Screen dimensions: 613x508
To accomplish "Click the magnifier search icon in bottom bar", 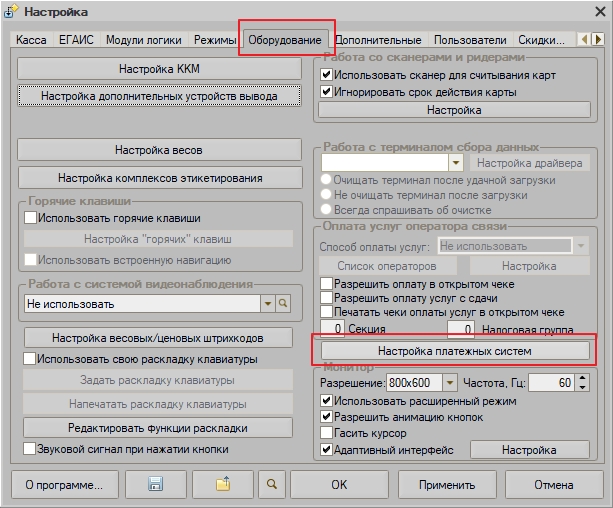I will 270,484.
